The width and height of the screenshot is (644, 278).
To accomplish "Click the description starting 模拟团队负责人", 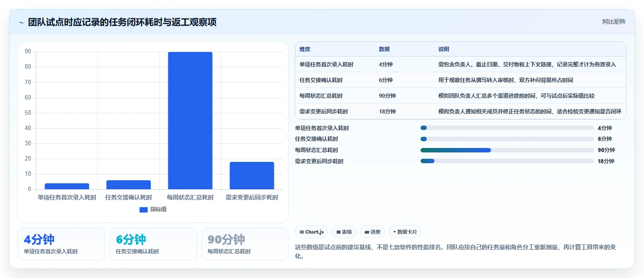I will (x=516, y=96).
